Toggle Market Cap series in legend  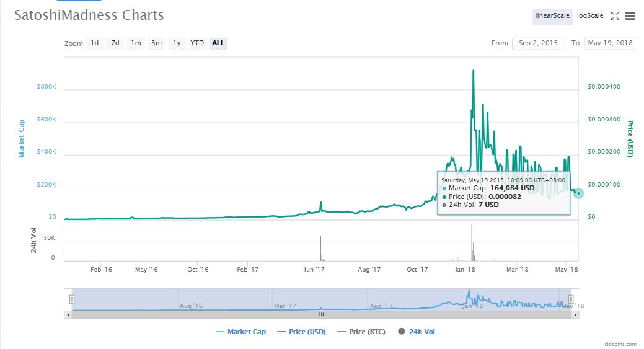click(240, 332)
